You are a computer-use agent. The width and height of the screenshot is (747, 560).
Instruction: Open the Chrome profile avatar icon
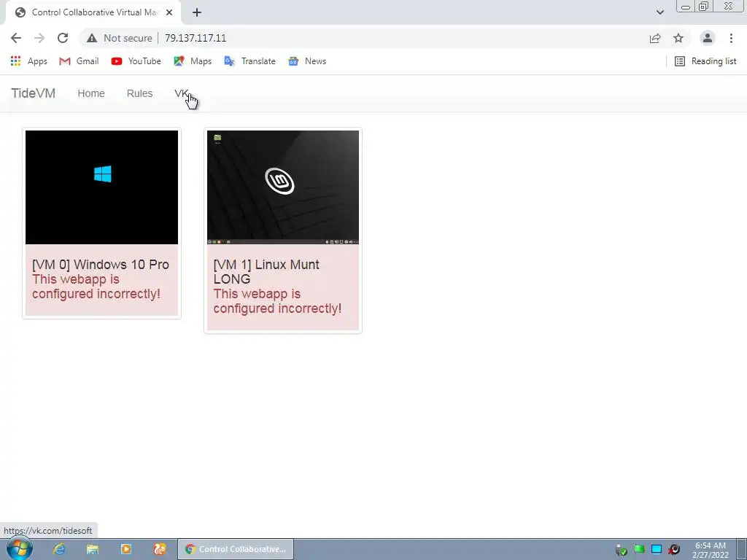[x=708, y=38]
